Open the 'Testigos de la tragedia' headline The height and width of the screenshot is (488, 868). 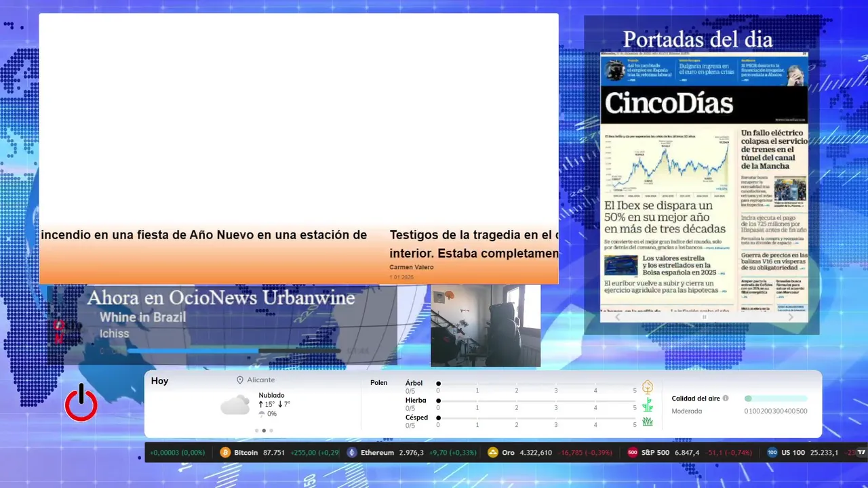(x=473, y=244)
